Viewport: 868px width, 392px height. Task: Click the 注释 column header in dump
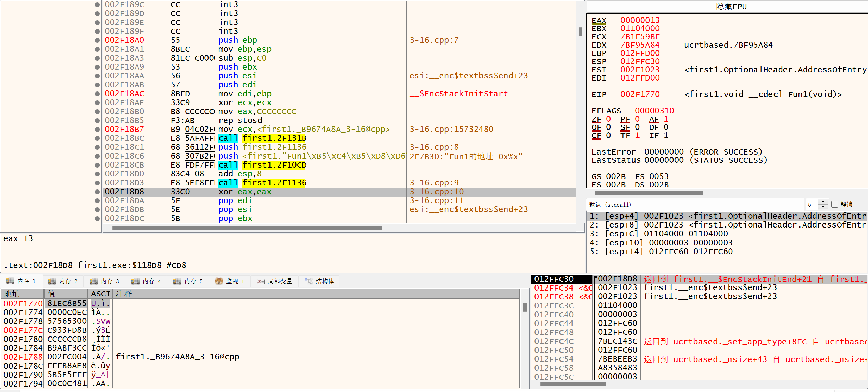coord(124,294)
